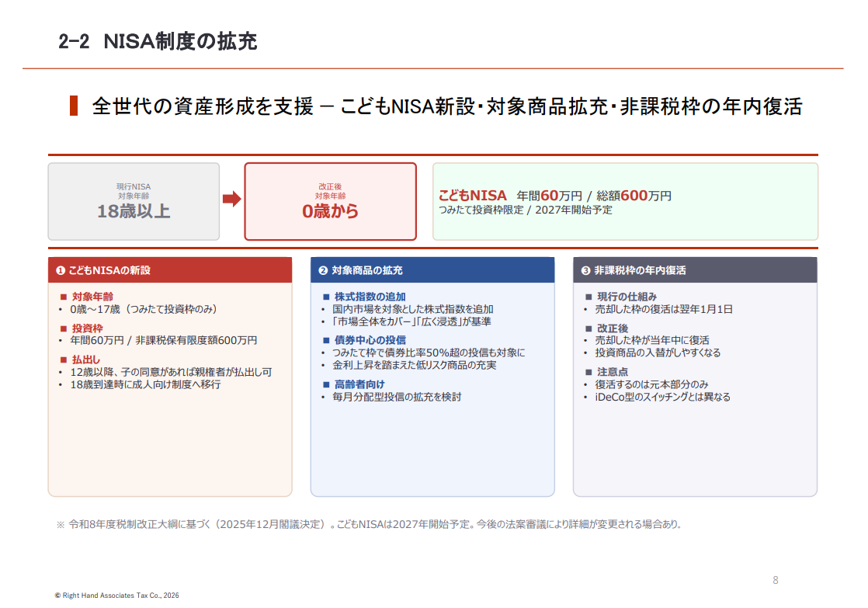This screenshot has height=608, width=868.
Task: Click the ❸ number circle in the gray header
Action: coord(585,271)
